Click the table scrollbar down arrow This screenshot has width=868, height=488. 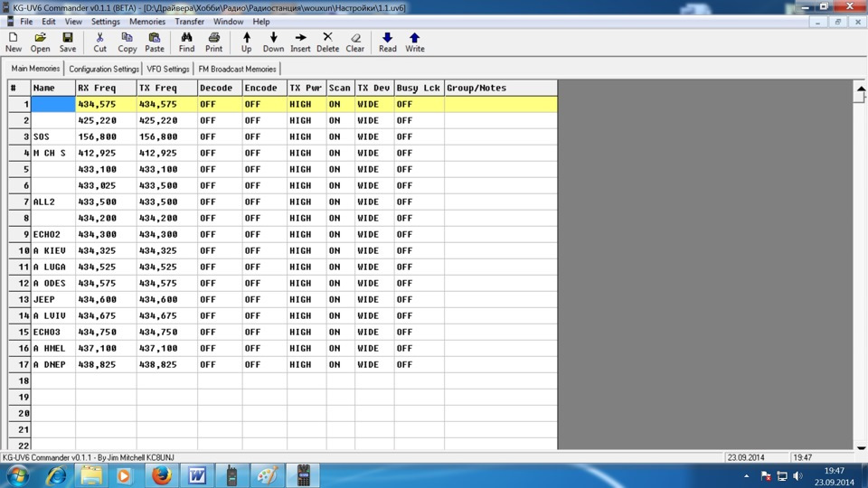click(x=861, y=447)
